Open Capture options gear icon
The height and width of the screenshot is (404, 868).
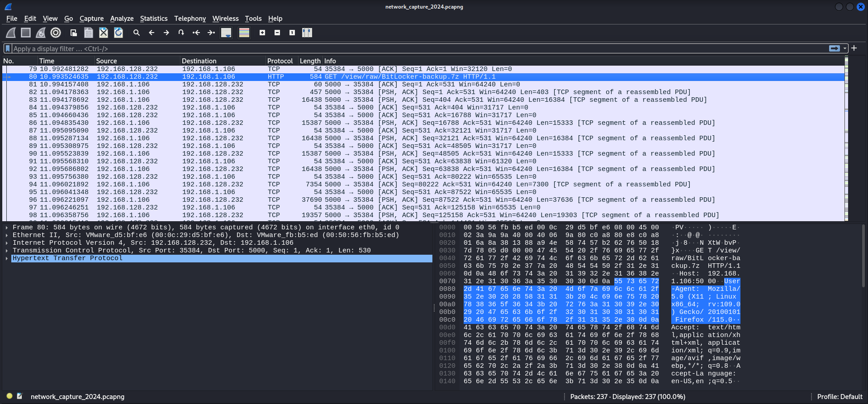tap(56, 33)
